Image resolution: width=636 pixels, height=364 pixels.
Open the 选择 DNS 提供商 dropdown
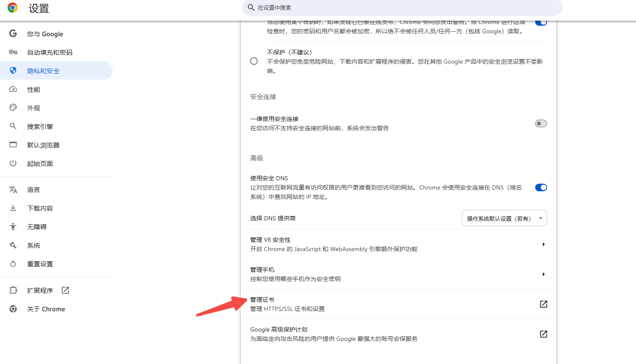pos(504,218)
